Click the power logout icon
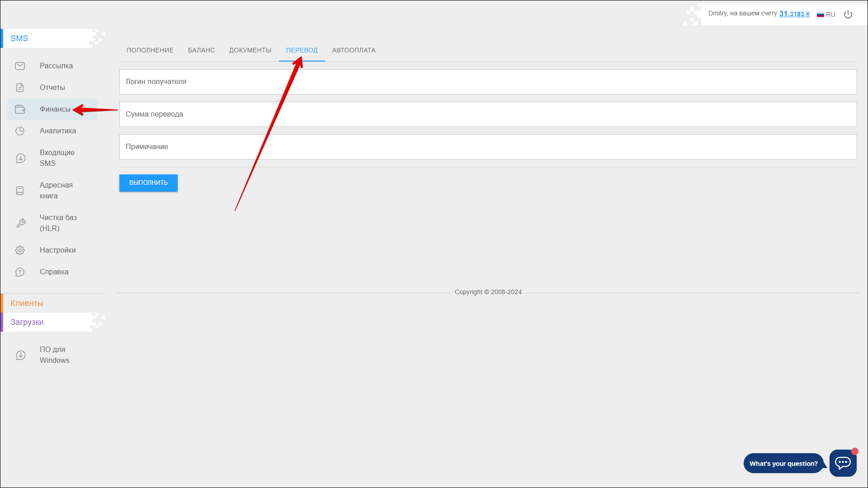Image resolution: width=868 pixels, height=488 pixels. 848,14
